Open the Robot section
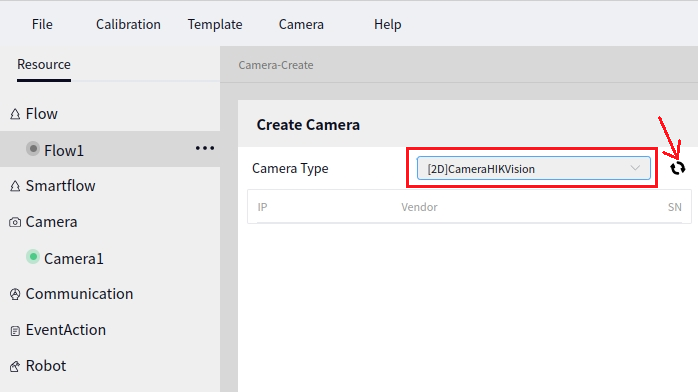This screenshot has height=392, width=698. coord(45,366)
